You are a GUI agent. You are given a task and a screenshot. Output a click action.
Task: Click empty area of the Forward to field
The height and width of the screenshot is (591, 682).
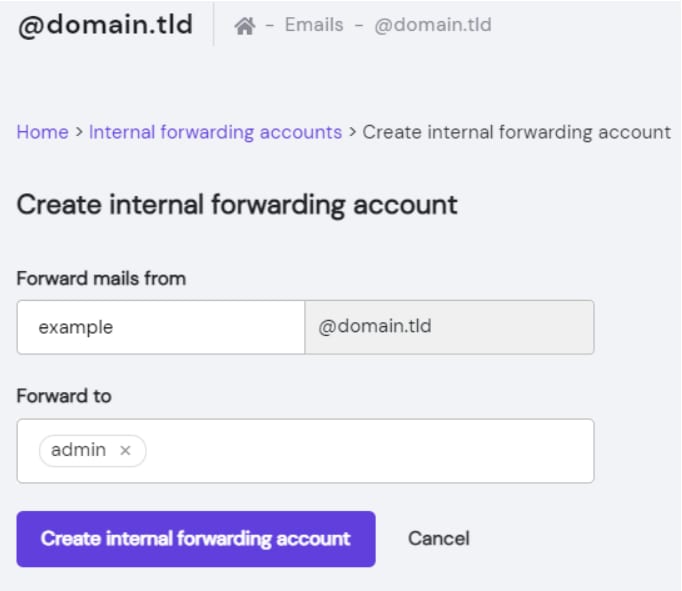click(370, 451)
